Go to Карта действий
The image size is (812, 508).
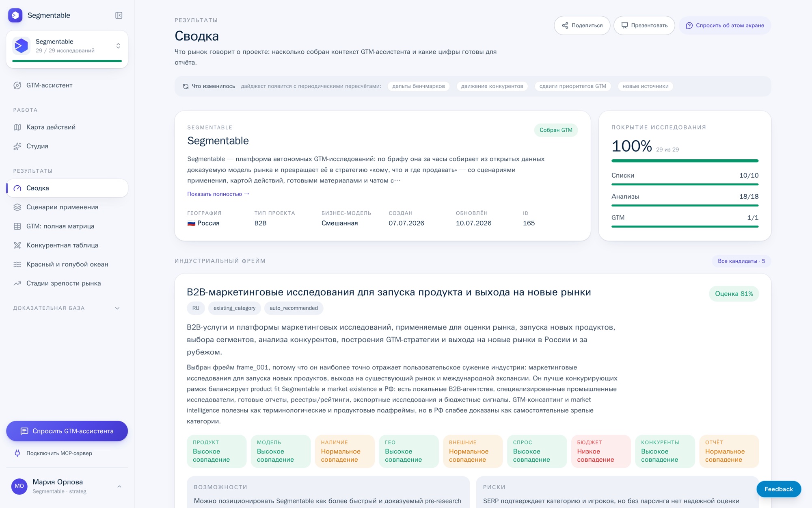[x=67, y=127]
